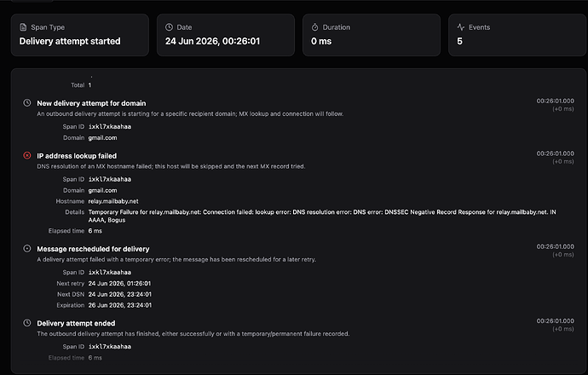Screen dimensions: 588x375
Task: Click timestamp 00:26:01.000 of IP lookup failed
Action: pos(555,153)
